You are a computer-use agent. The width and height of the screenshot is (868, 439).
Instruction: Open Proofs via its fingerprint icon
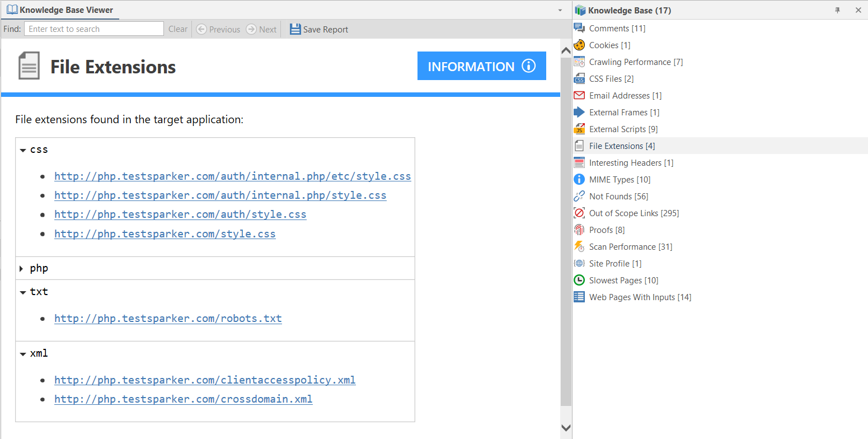pos(579,229)
